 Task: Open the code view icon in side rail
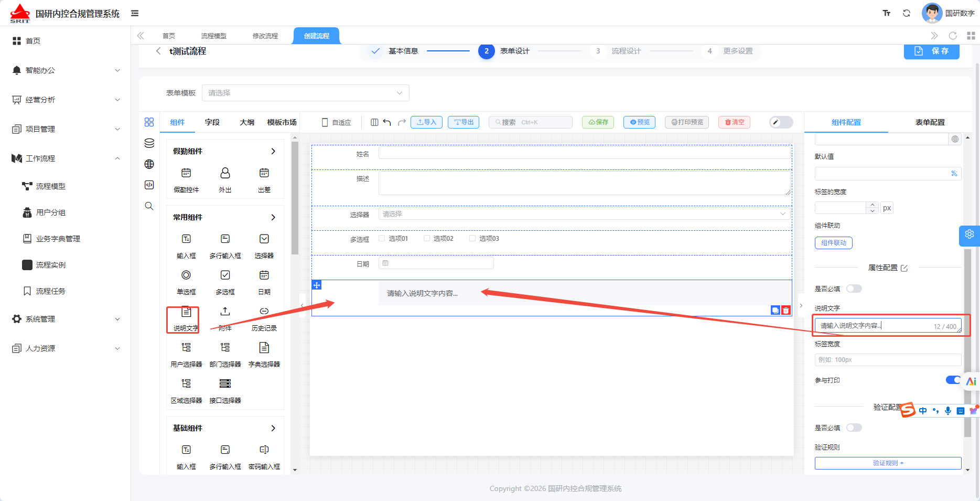click(149, 185)
